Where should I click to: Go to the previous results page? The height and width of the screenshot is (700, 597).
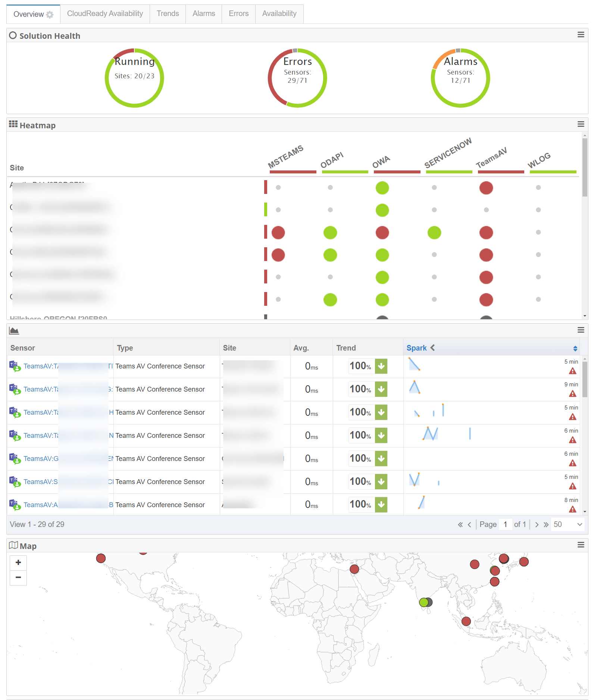tap(469, 525)
